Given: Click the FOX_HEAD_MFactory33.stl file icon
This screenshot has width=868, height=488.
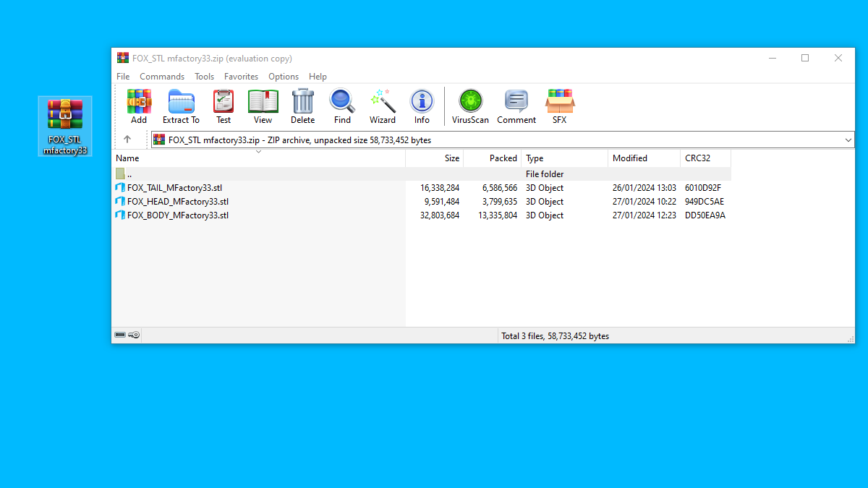Looking at the screenshot, I should click(120, 202).
